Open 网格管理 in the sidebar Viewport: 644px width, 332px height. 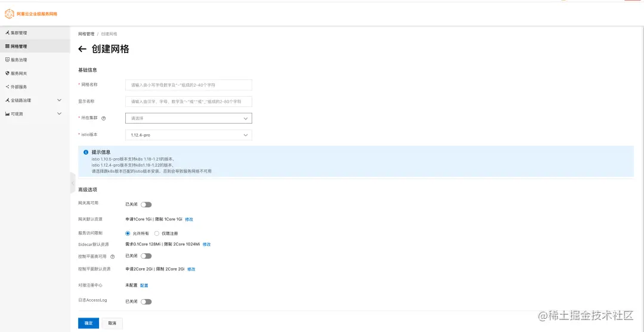click(x=35, y=46)
